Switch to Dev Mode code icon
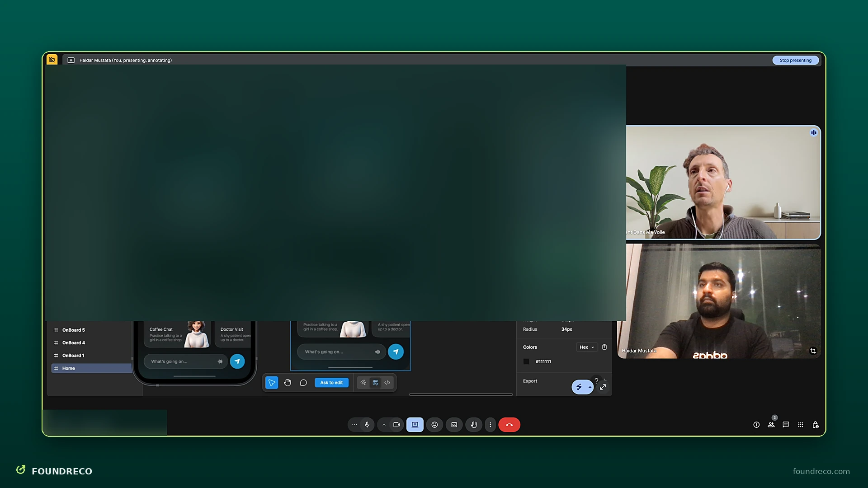 click(x=387, y=383)
